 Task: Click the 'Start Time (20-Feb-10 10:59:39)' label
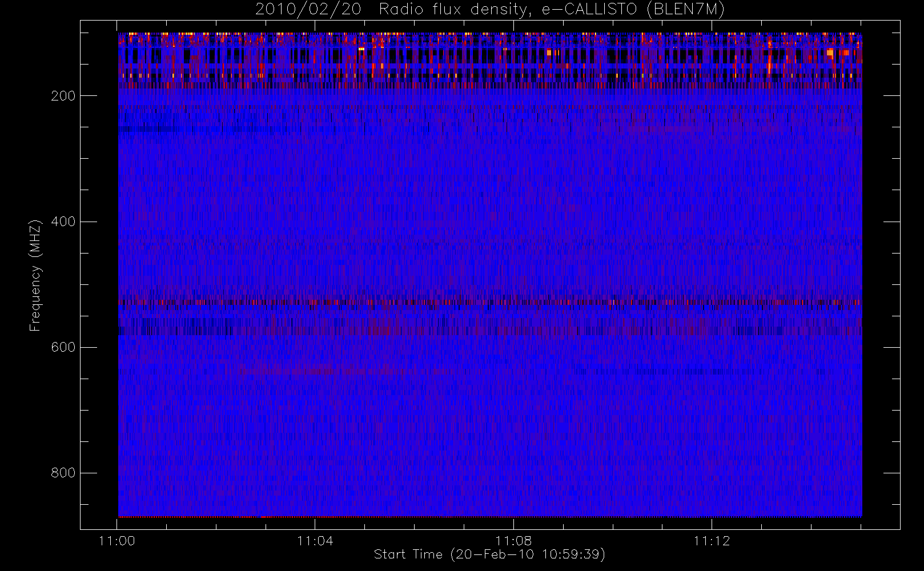(x=489, y=554)
